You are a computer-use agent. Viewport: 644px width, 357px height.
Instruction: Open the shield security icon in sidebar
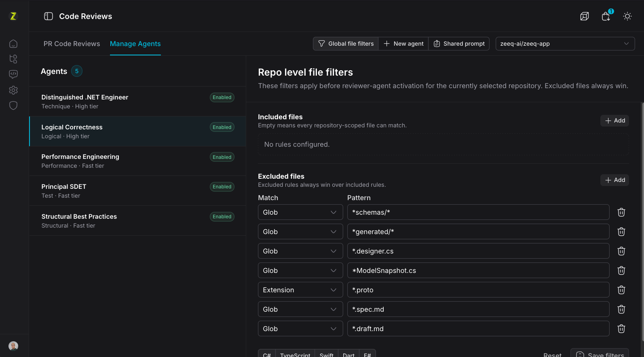click(x=13, y=106)
